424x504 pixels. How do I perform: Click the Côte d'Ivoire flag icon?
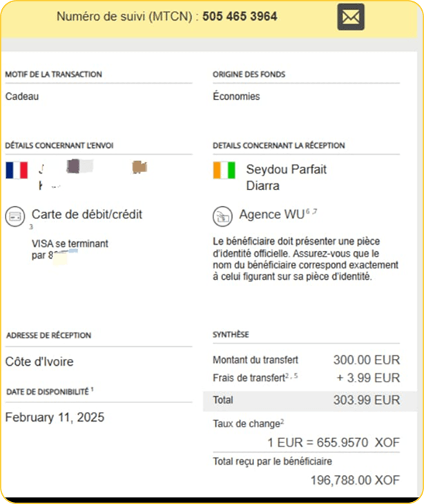224,170
